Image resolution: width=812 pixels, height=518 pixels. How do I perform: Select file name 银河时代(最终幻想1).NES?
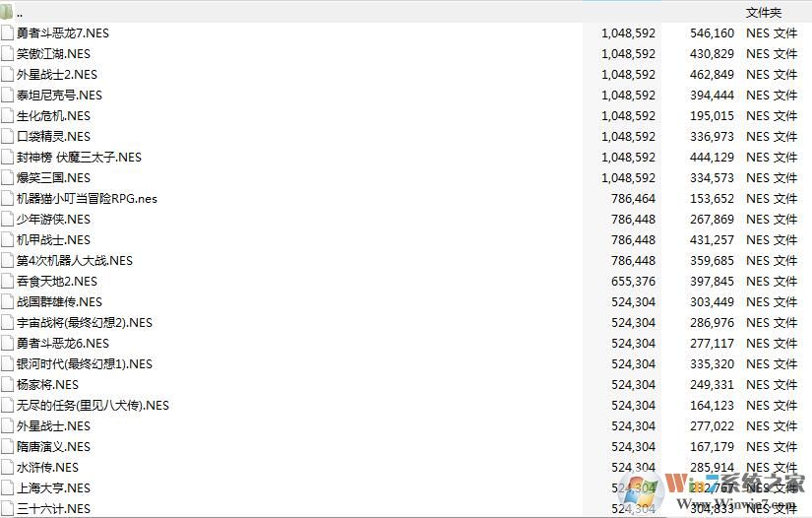click(x=85, y=364)
